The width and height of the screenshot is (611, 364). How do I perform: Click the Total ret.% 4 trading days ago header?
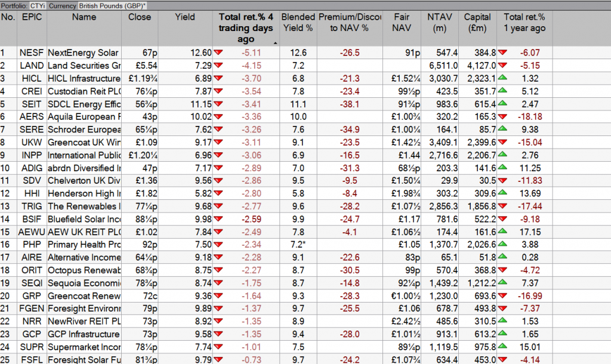point(246,28)
